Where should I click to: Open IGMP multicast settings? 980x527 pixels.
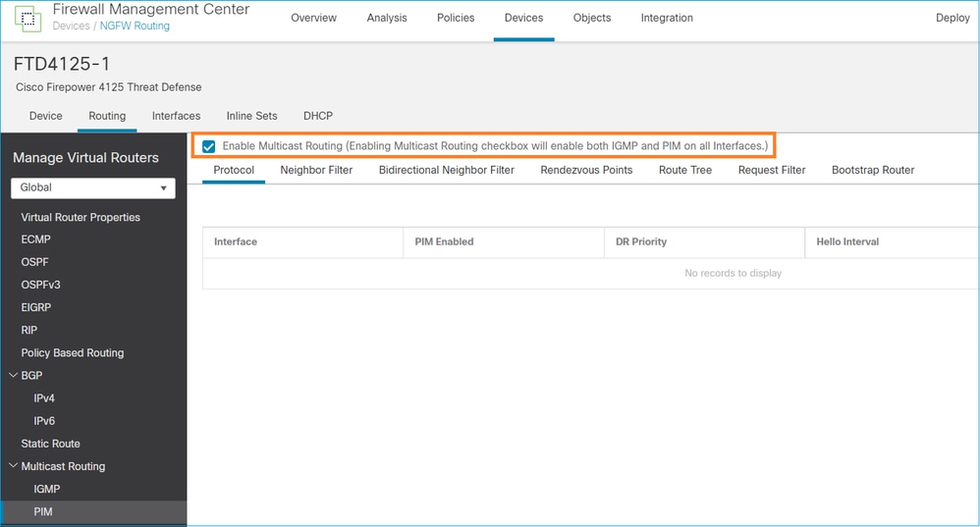click(x=47, y=489)
